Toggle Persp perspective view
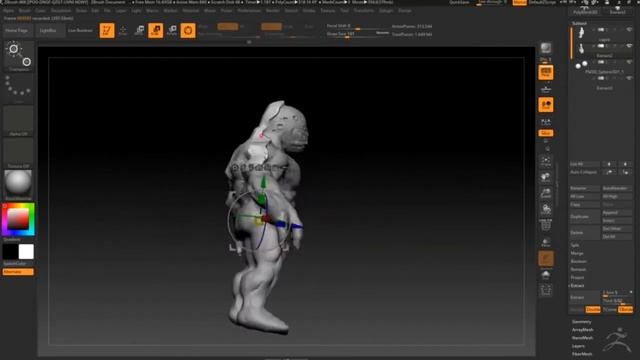Viewport: 640px width, 360px height. click(546, 73)
